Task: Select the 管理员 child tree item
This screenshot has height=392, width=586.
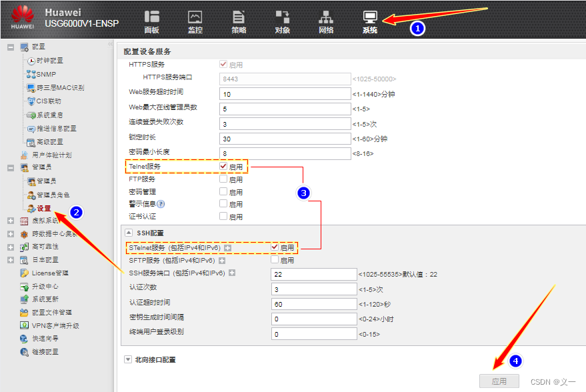Action: (47, 181)
